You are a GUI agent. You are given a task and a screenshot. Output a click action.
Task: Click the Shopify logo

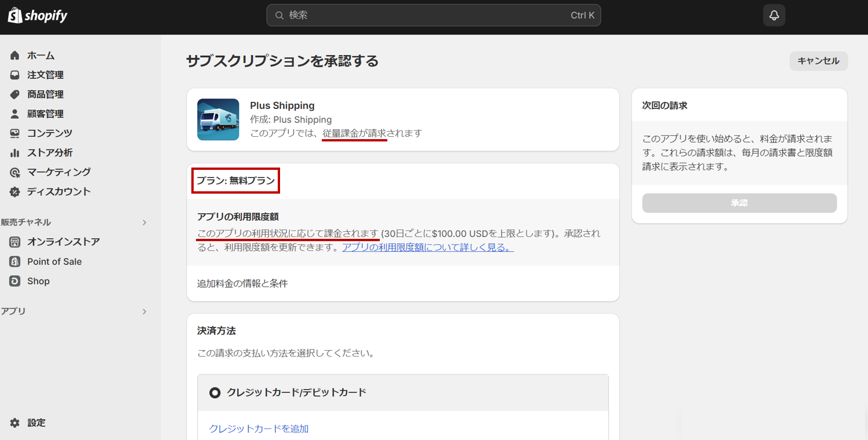point(37,16)
